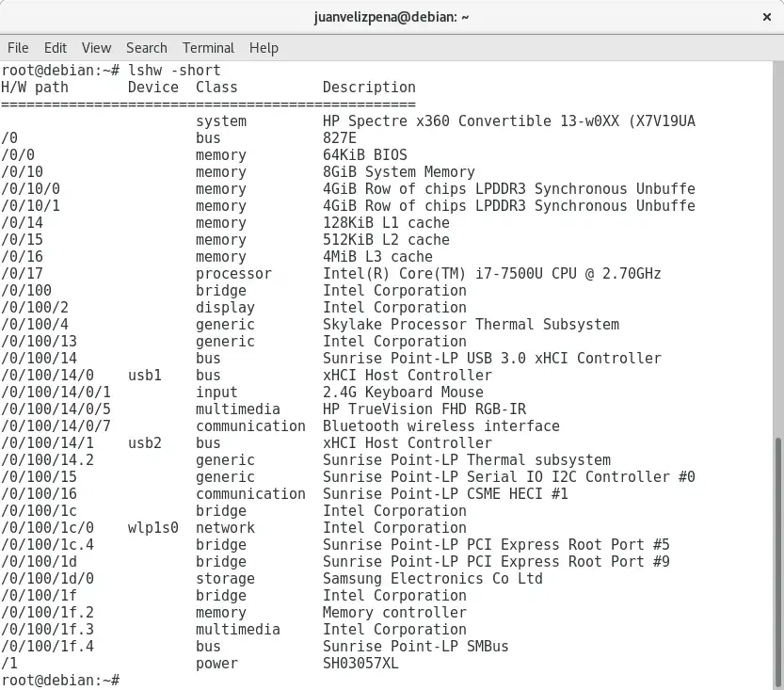Click the display class entry

point(225,308)
